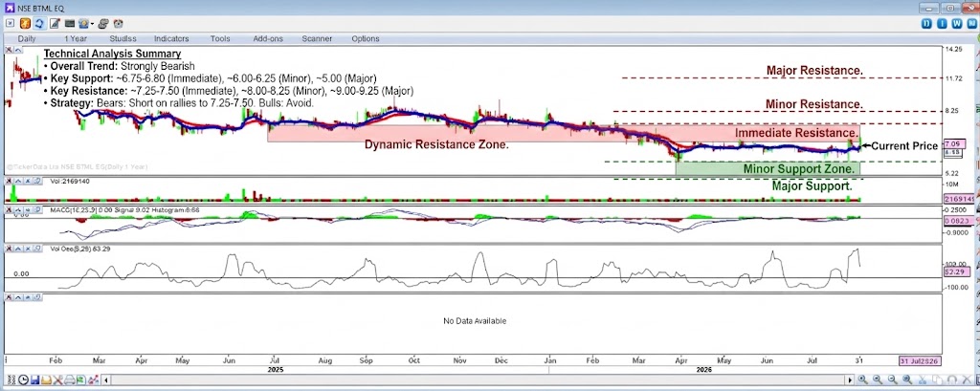Click the line chart icon in bottom toolbar
The height and width of the screenshot is (391, 980).
93,380
